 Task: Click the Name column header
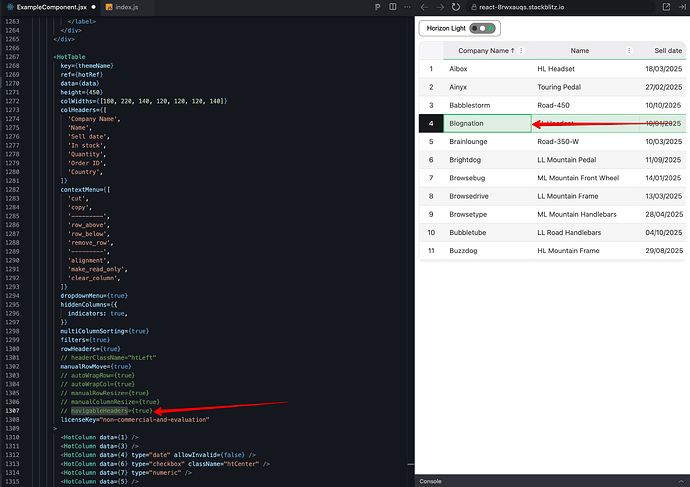[x=580, y=51]
